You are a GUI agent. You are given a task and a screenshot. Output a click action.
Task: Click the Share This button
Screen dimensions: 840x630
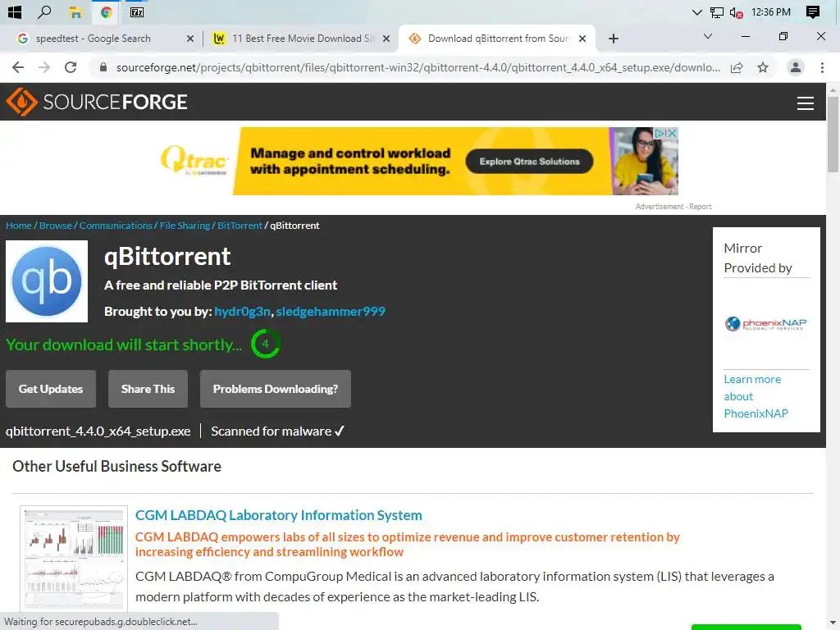pos(148,389)
